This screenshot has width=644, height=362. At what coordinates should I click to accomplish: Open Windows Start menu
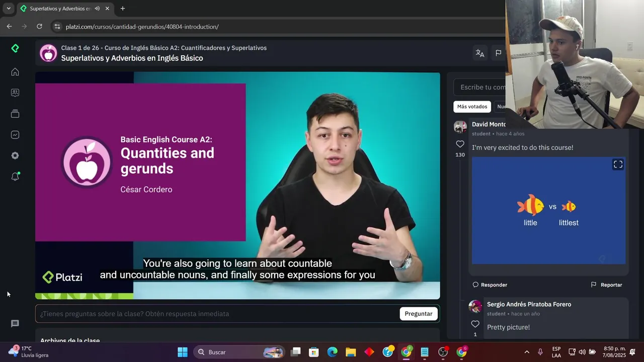coord(183,352)
